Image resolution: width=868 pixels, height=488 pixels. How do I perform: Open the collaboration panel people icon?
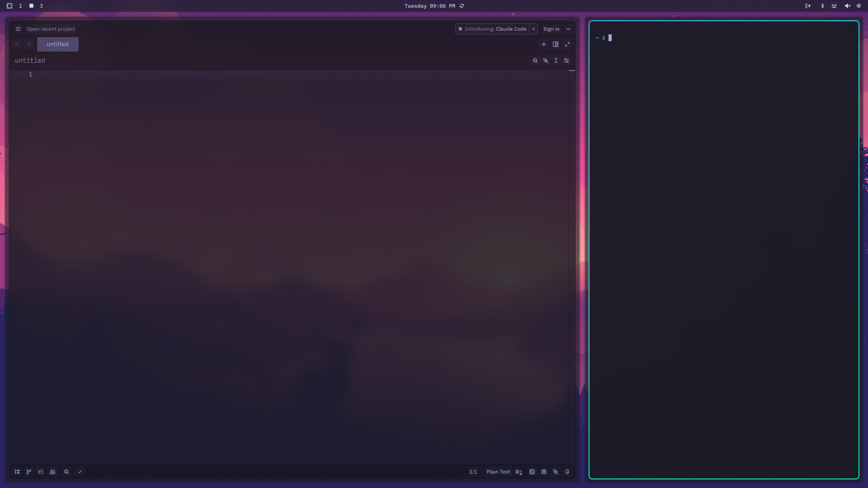52,472
